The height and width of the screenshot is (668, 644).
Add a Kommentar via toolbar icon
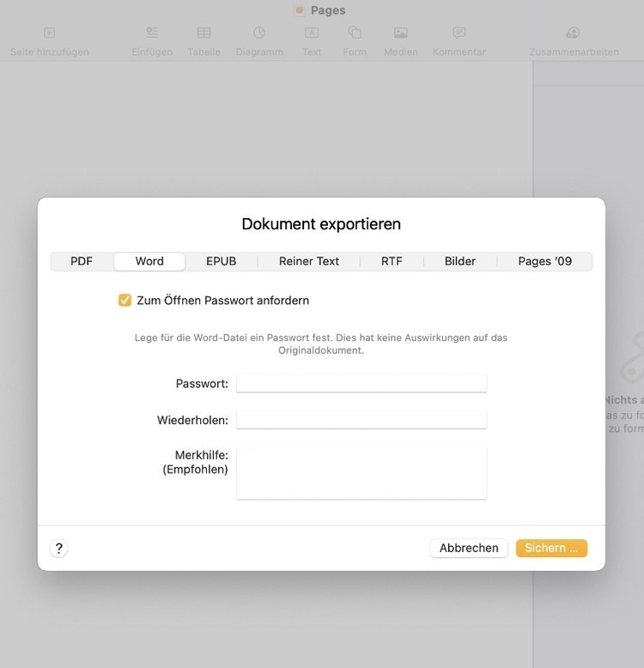(459, 33)
